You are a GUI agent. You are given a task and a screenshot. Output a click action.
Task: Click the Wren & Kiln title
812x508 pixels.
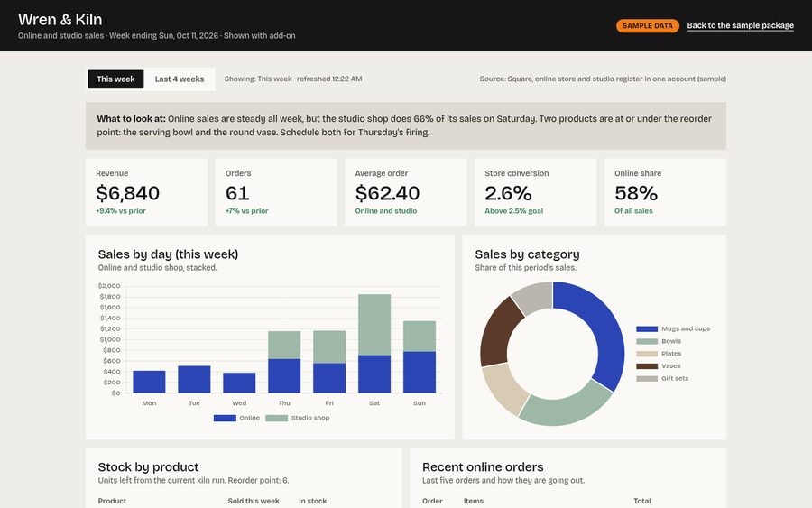click(60, 20)
